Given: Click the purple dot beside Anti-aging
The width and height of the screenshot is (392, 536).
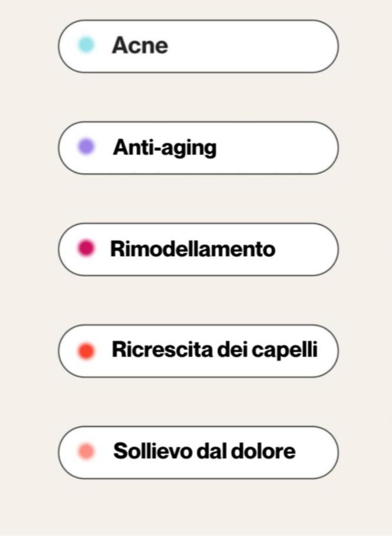Looking at the screenshot, I should [86, 147].
